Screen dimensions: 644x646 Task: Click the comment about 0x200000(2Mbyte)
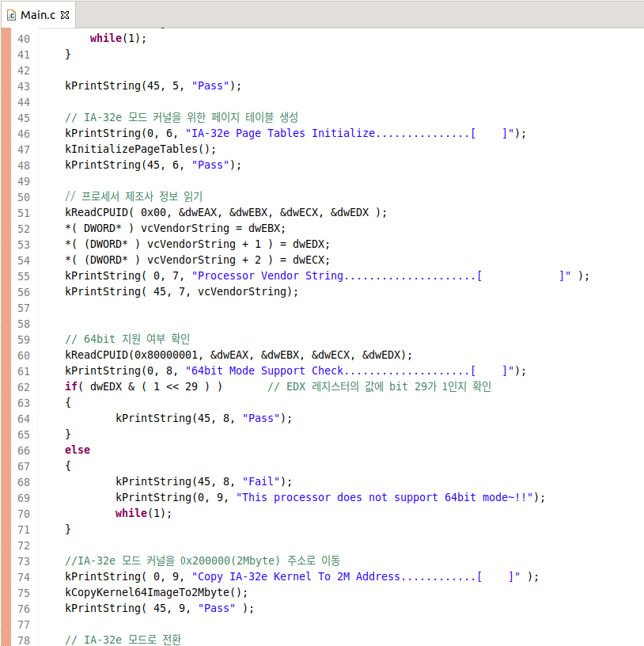coord(203,560)
